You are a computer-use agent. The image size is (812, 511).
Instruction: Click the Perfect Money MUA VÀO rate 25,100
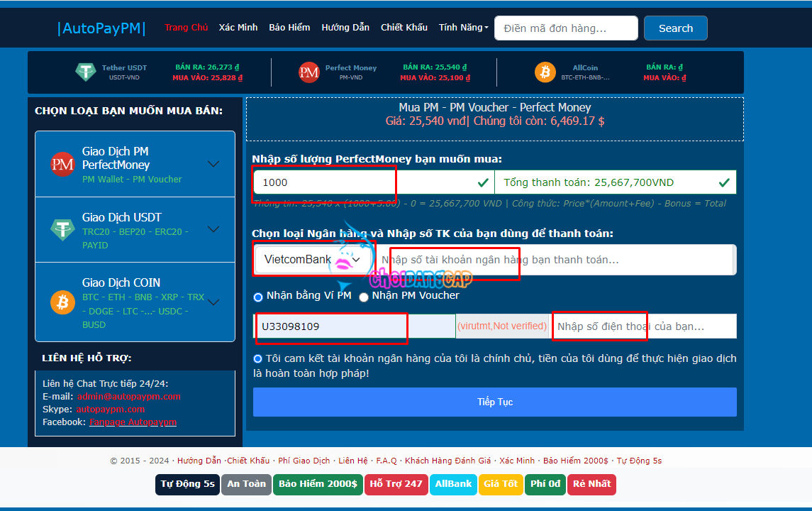coord(435,78)
